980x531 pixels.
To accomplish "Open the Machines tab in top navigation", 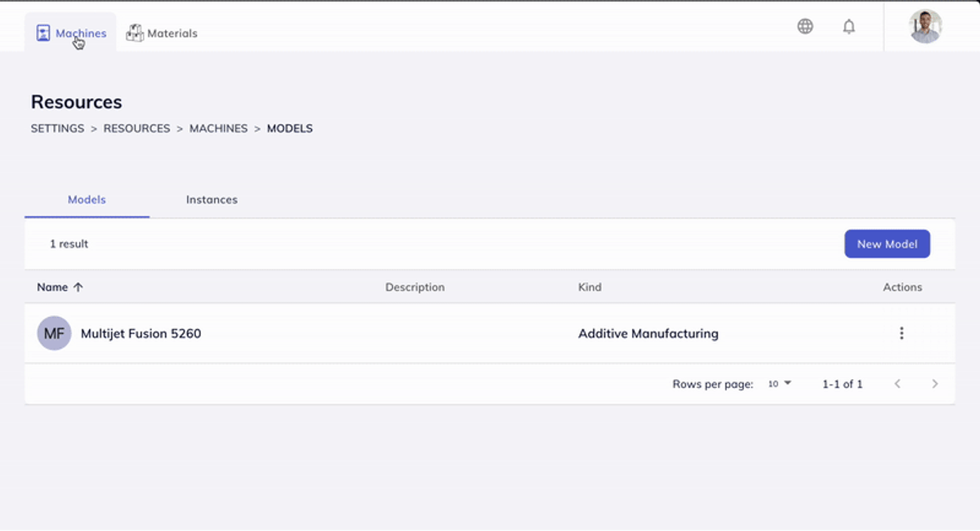I will click(x=71, y=33).
